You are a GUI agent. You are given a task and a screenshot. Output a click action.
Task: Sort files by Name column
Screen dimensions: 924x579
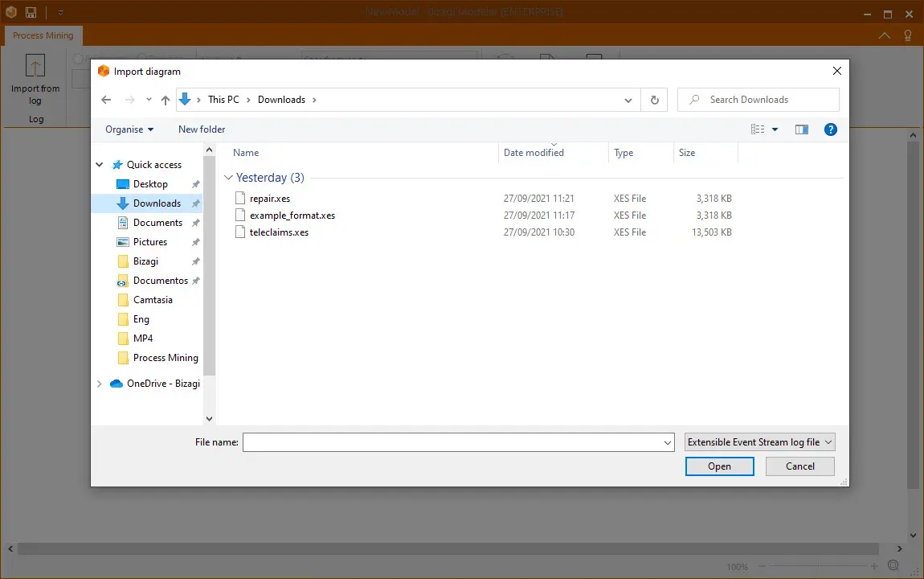(246, 153)
